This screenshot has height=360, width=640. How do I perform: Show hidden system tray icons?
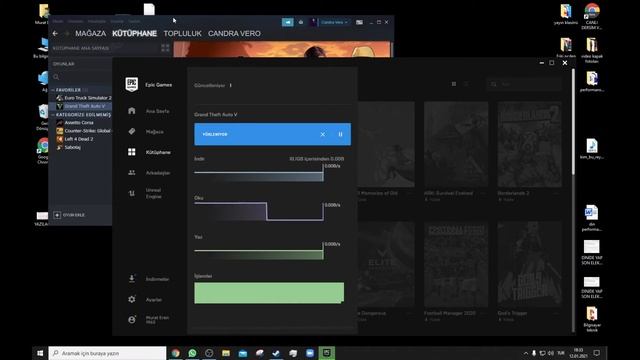click(525, 353)
